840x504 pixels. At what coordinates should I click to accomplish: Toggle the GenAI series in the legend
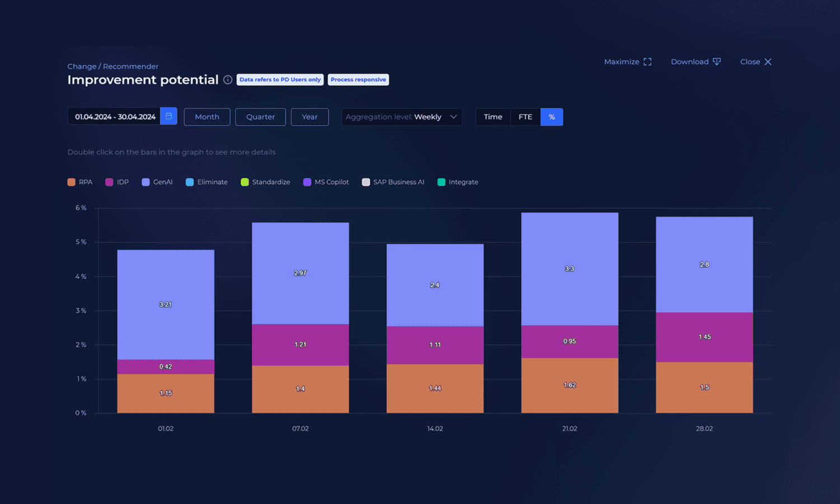point(157,182)
